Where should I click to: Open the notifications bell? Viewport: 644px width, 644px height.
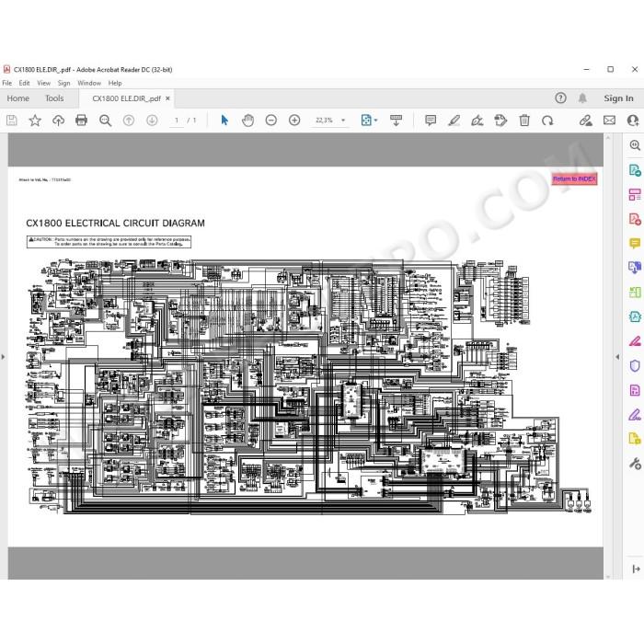[x=582, y=98]
